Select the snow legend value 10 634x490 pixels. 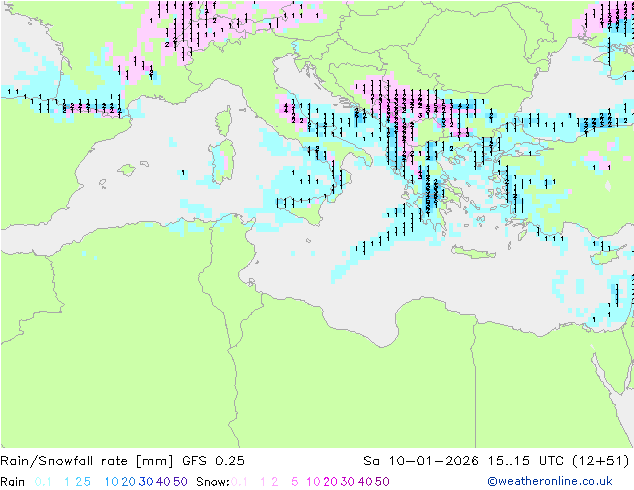[x=313, y=482]
